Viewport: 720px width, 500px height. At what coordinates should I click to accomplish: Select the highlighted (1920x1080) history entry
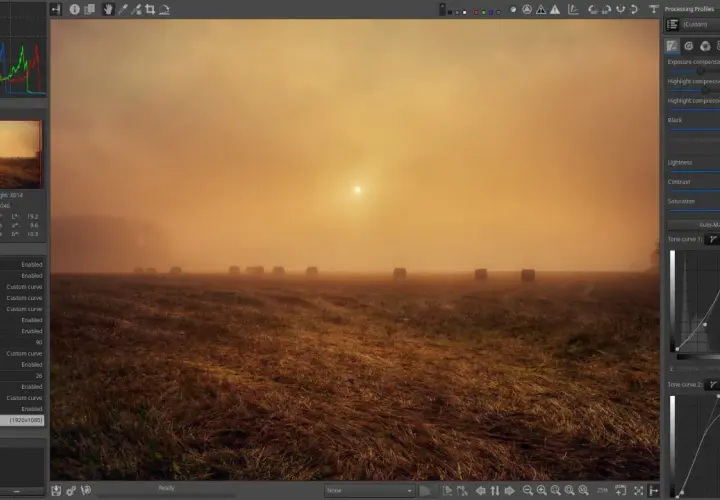tap(22, 420)
